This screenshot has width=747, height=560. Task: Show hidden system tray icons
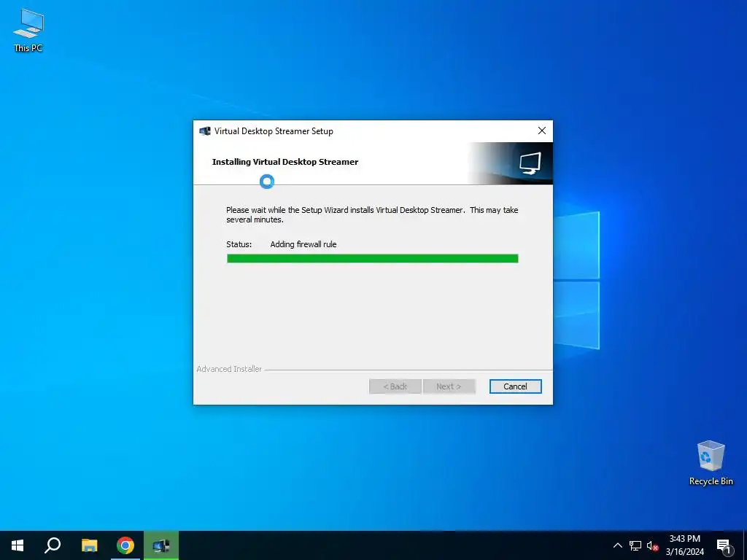click(x=617, y=545)
